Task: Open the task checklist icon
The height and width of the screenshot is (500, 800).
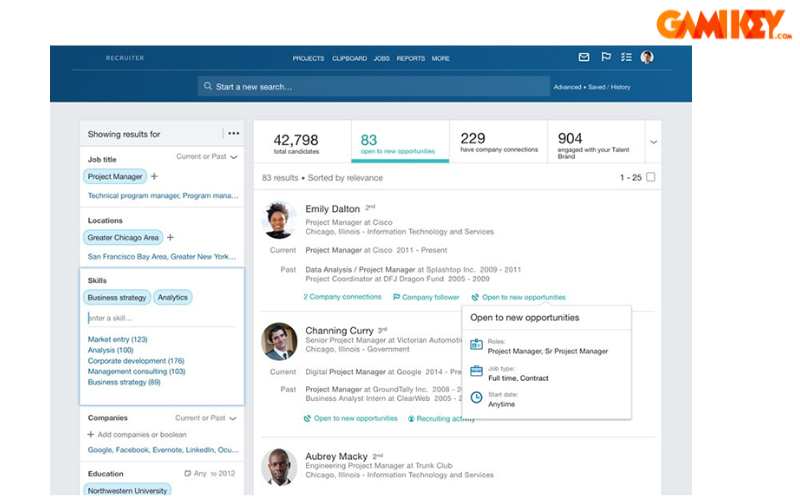Action: click(x=627, y=57)
